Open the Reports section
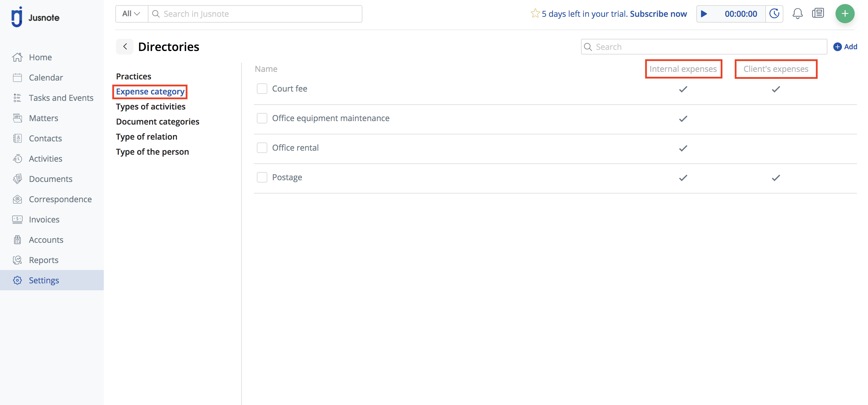868x405 pixels. [x=43, y=260]
